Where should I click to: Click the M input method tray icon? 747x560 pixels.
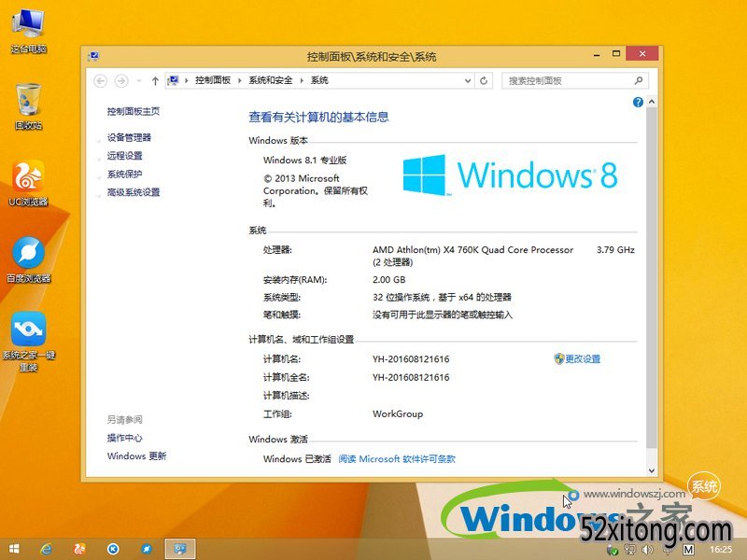(x=688, y=550)
